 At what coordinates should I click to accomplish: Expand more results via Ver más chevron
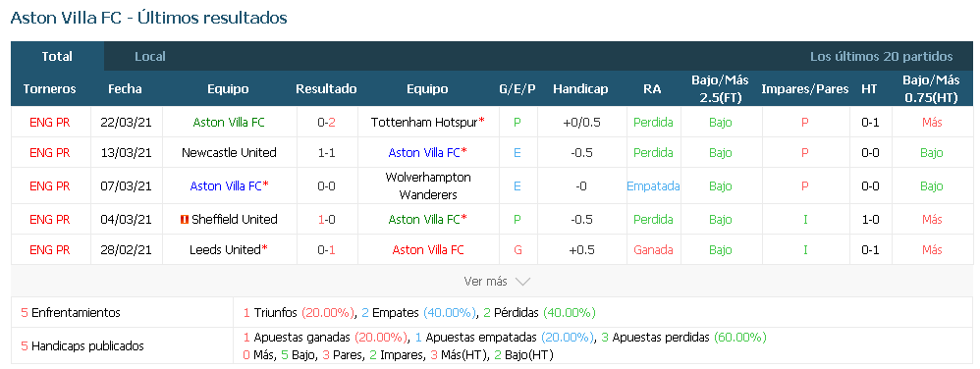click(522, 282)
